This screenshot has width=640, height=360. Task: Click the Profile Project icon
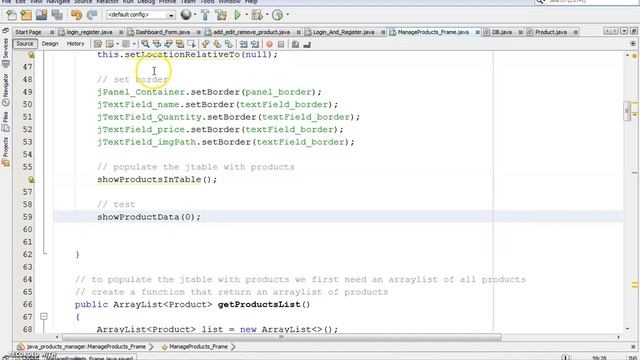278,15
